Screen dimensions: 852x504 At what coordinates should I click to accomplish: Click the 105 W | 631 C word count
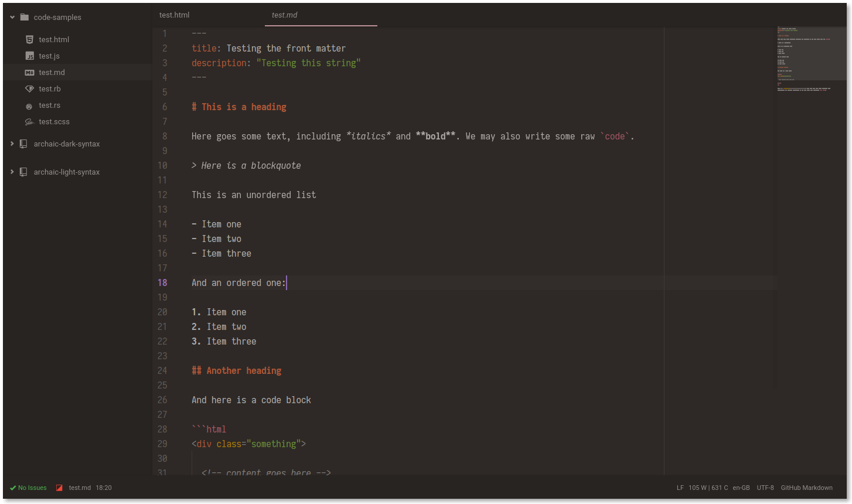[x=708, y=488]
